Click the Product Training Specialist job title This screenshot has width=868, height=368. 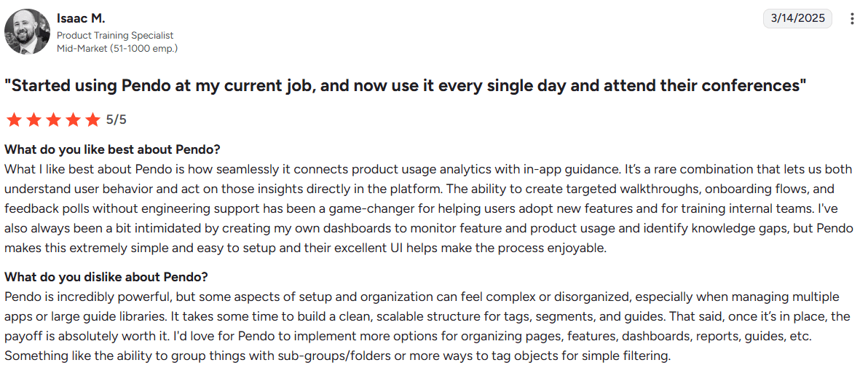click(x=115, y=35)
